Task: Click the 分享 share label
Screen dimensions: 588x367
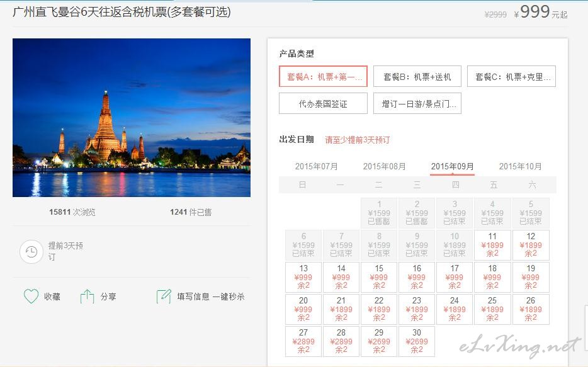Action: click(x=108, y=296)
